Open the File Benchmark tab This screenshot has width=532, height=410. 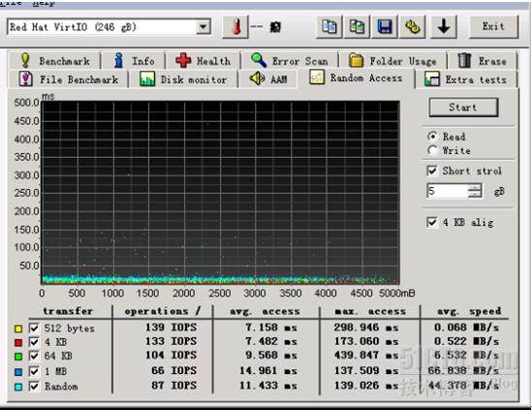[x=68, y=79]
